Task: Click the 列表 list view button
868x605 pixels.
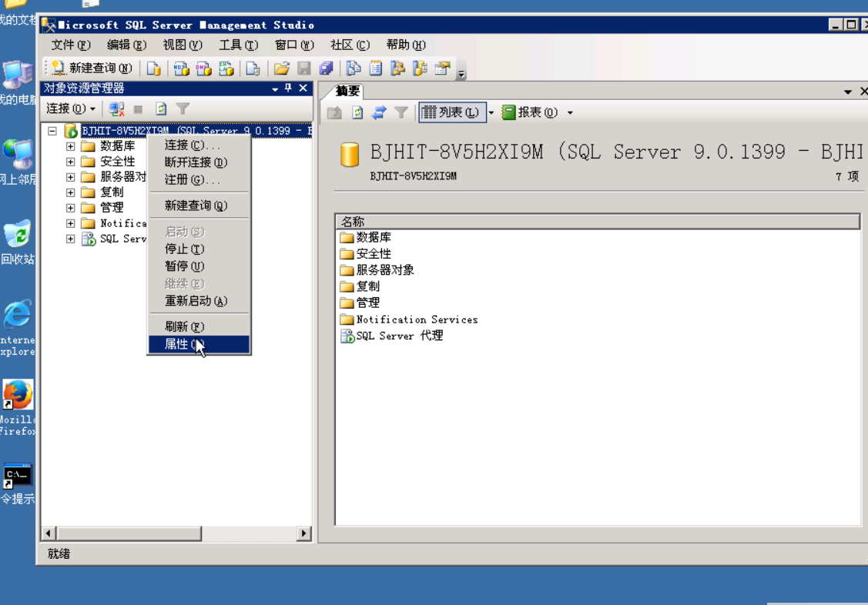Action: [452, 113]
